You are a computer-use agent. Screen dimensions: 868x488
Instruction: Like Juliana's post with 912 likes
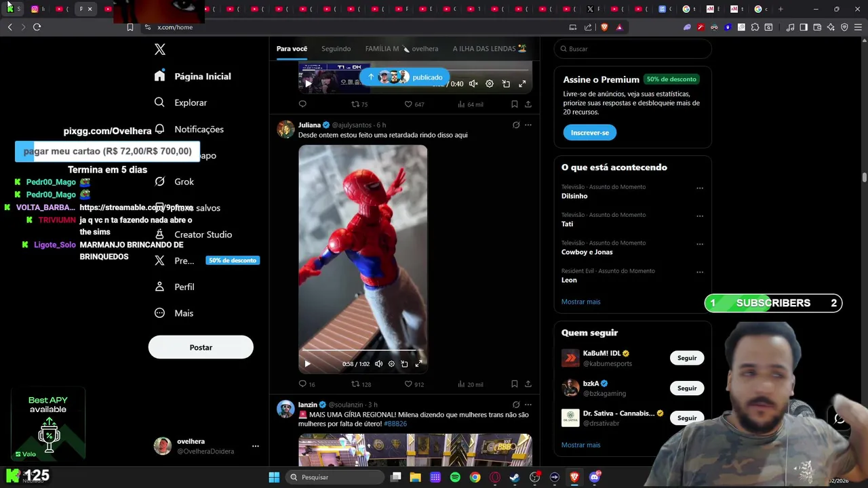tap(414, 384)
